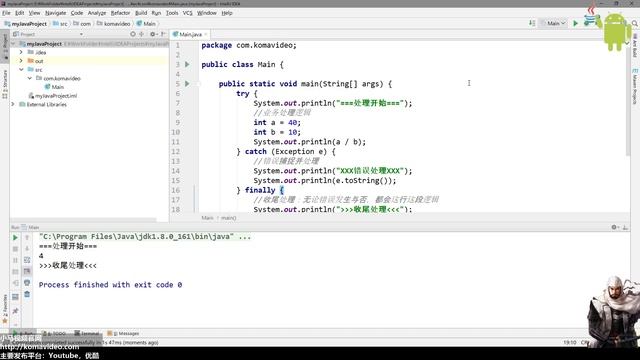Collapse the com.komavideo package

[x=30, y=78]
